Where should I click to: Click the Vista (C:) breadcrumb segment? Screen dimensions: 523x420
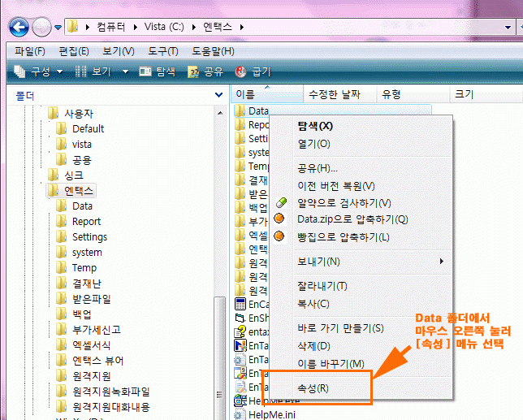coord(164,27)
